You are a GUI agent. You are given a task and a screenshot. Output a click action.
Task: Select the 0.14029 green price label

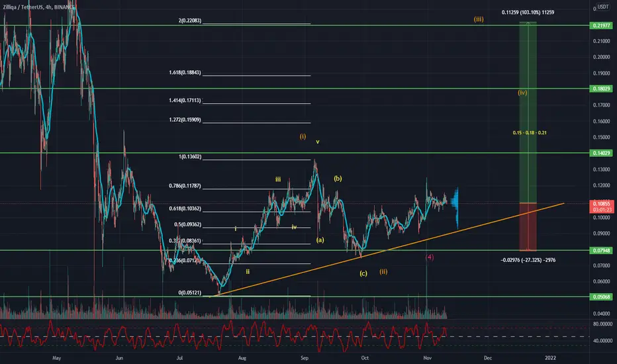[x=601, y=153]
